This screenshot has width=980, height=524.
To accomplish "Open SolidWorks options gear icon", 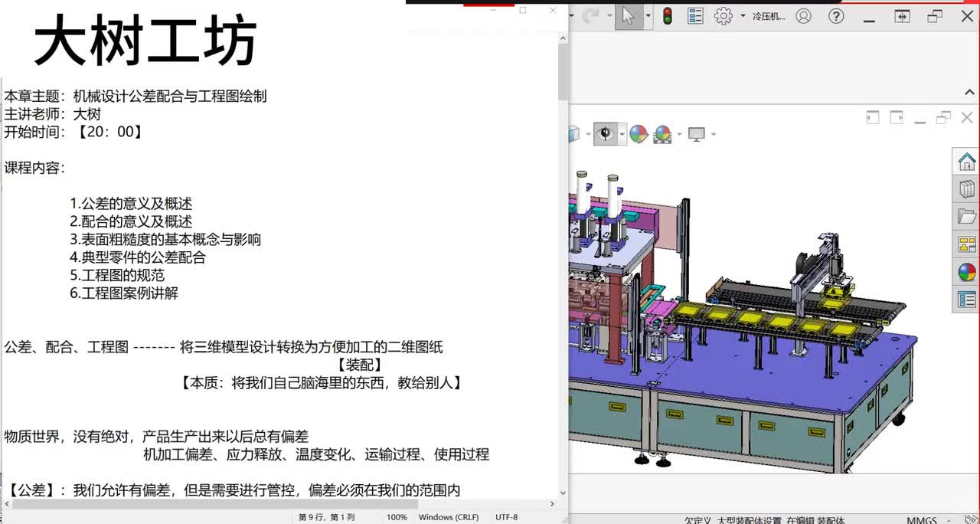I will click(x=723, y=16).
